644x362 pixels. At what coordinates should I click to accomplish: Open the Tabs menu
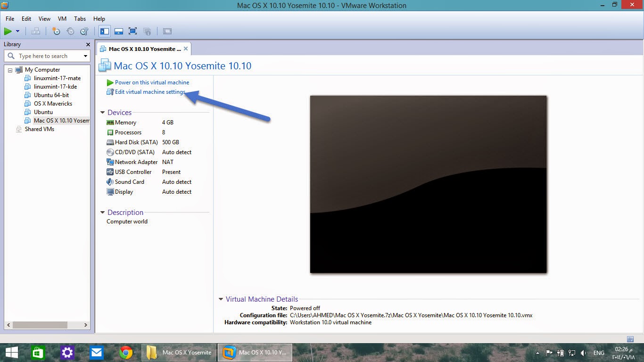[x=80, y=18]
